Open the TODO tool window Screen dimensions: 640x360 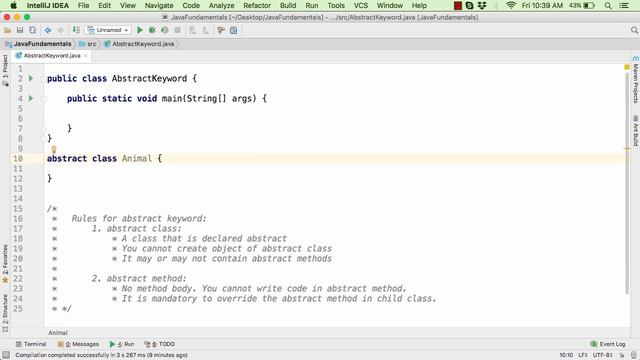160,344
